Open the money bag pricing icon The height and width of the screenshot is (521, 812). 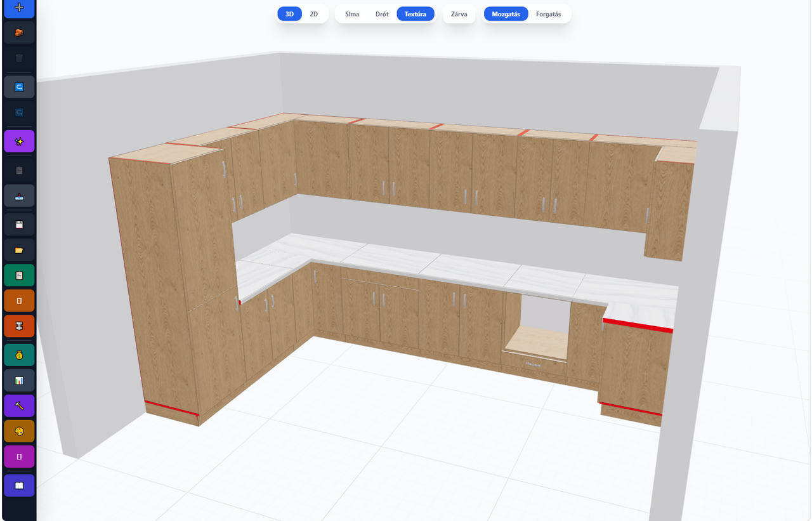point(19,355)
